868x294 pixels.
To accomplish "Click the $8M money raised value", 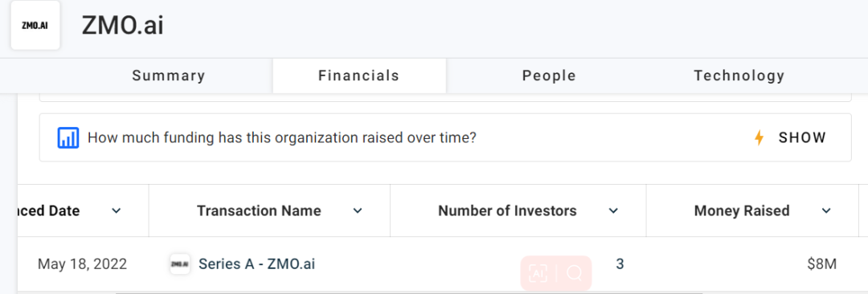I will point(821,264).
